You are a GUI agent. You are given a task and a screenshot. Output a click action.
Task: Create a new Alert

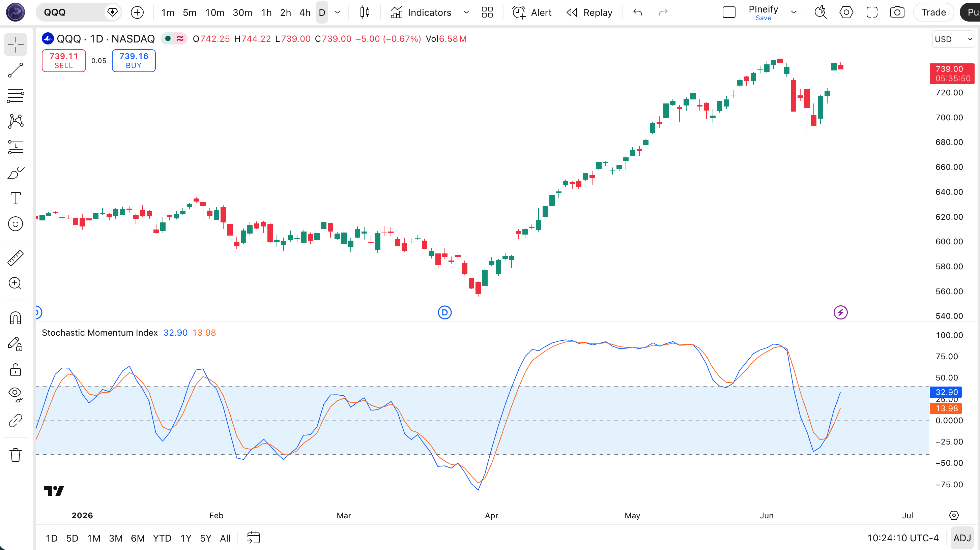[532, 12]
